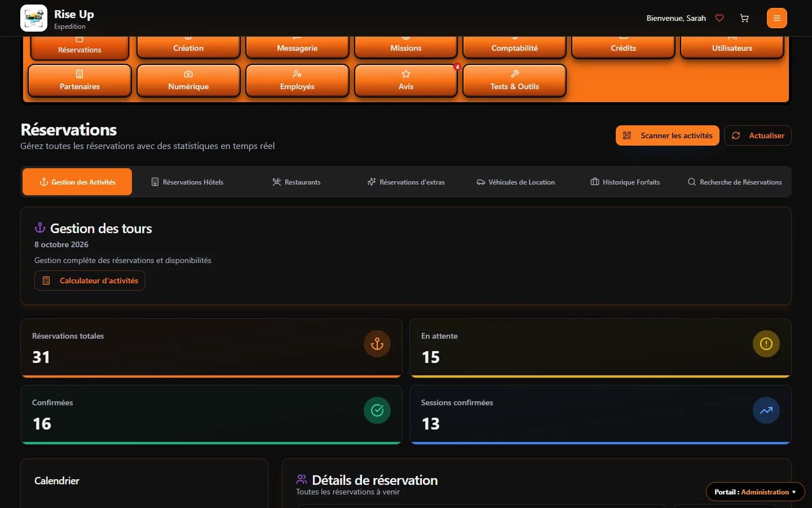This screenshot has height=508, width=812.
Task: Open Recherche de Réservations tab
Action: point(734,182)
